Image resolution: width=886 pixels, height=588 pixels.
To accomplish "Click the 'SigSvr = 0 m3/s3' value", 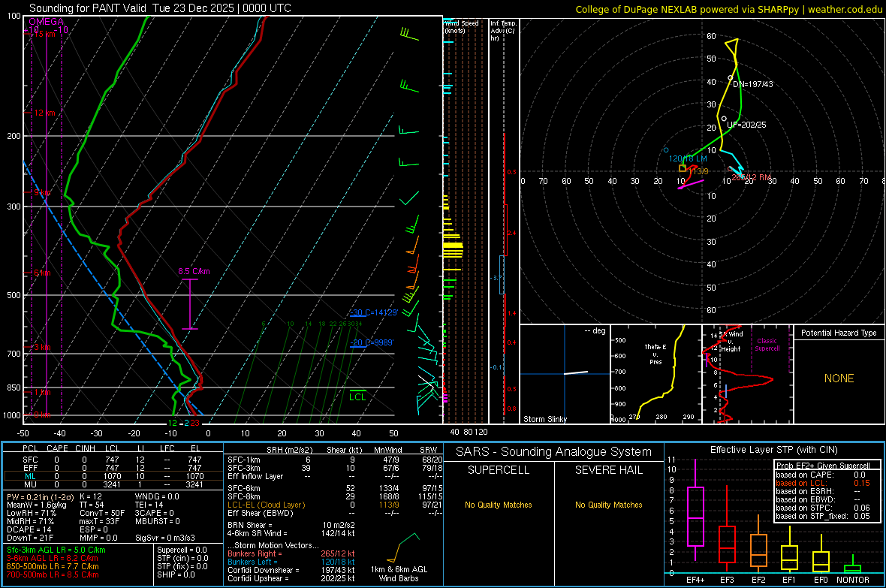I will (165, 538).
